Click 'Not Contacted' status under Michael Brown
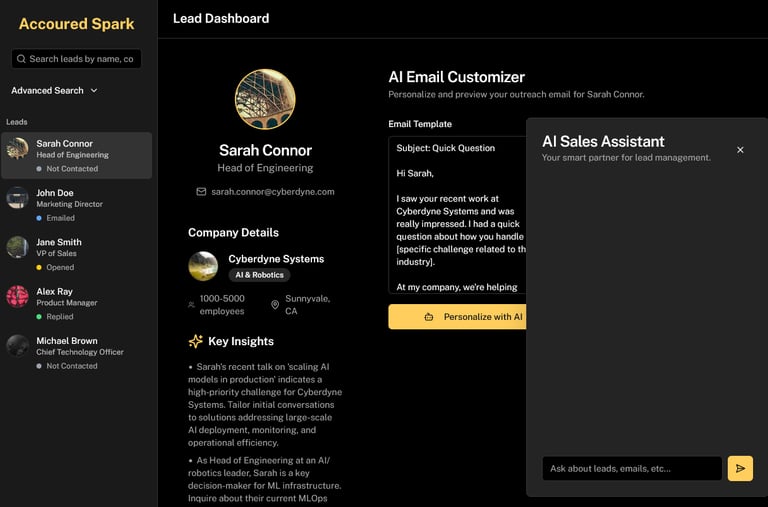 [x=72, y=366]
